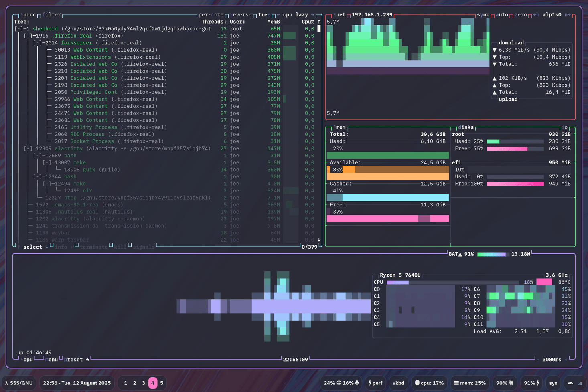Click the cpu usage module in status bar
588x392 pixels.
(429, 383)
